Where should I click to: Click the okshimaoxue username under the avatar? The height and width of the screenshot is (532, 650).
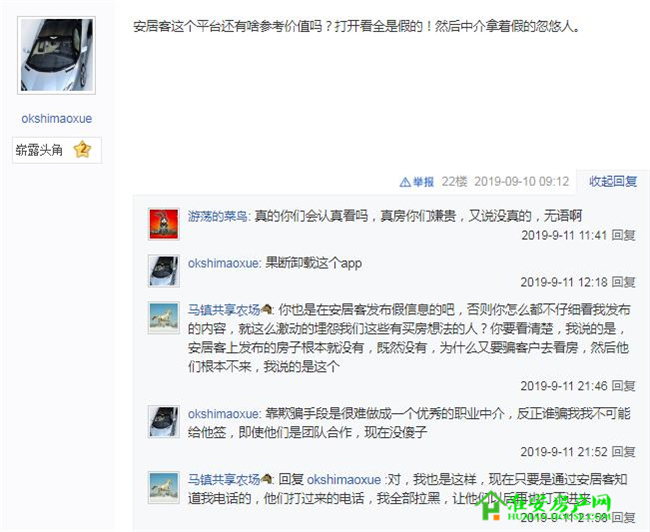pos(56,119)
